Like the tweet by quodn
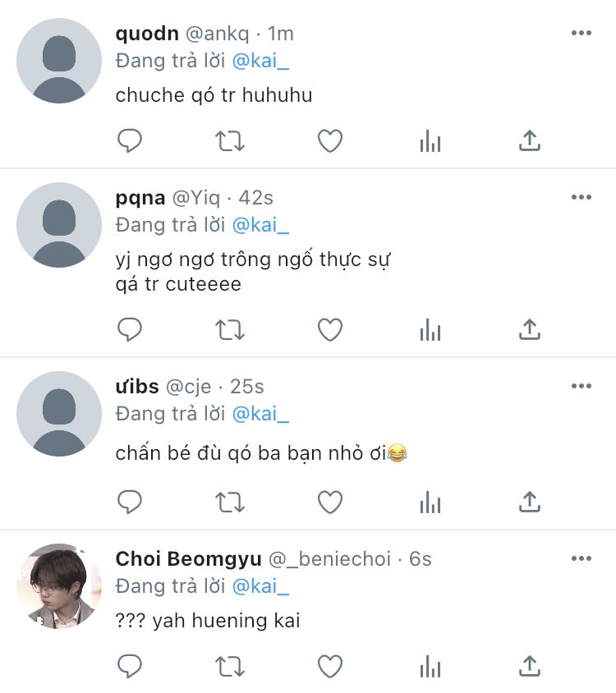Image resolution: width=616 pixels, height=693 pixels. [x=330, y=141]
